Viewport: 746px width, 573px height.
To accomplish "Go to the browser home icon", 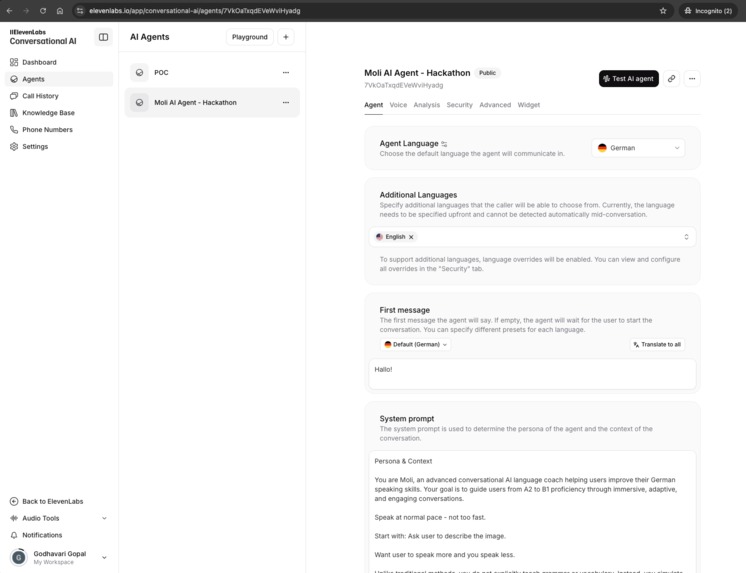I will click(60, 10).
